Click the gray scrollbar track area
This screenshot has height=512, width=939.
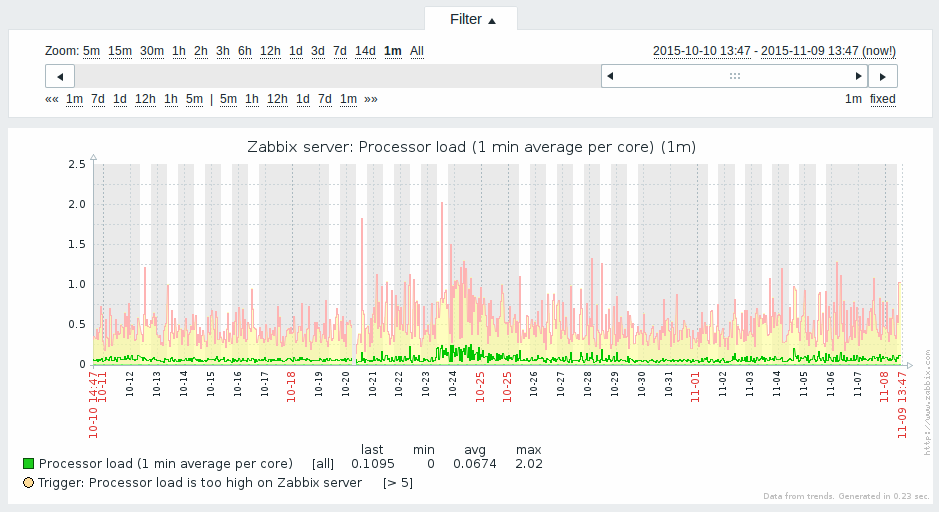(x=337, y=76)
